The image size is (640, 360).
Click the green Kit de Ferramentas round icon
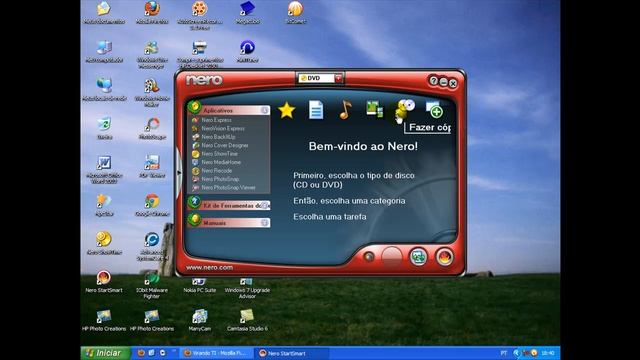pyautogui.click(x=194, y=202)
